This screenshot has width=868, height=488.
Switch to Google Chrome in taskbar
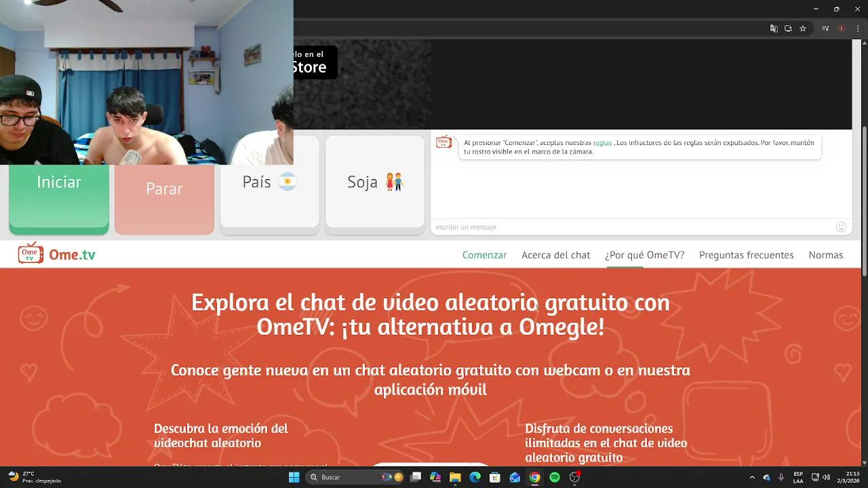[x=535, y=477]
